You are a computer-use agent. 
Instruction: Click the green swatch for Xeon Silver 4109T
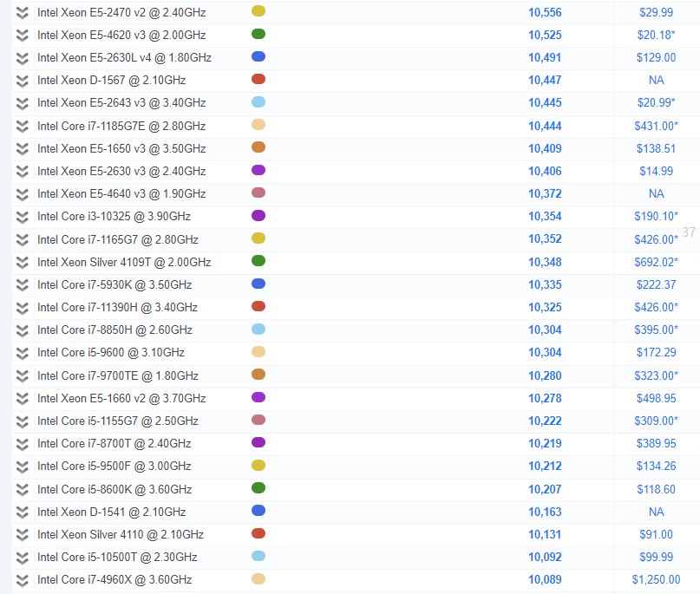click(x=258, y=261)
